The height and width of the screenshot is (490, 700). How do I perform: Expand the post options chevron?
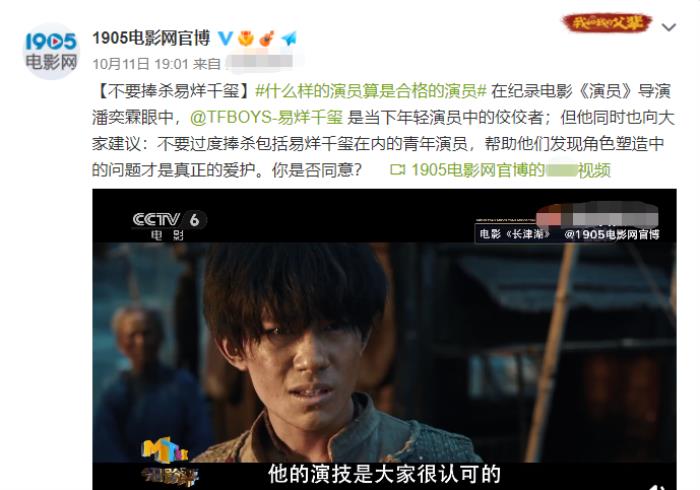click(668, 27)
